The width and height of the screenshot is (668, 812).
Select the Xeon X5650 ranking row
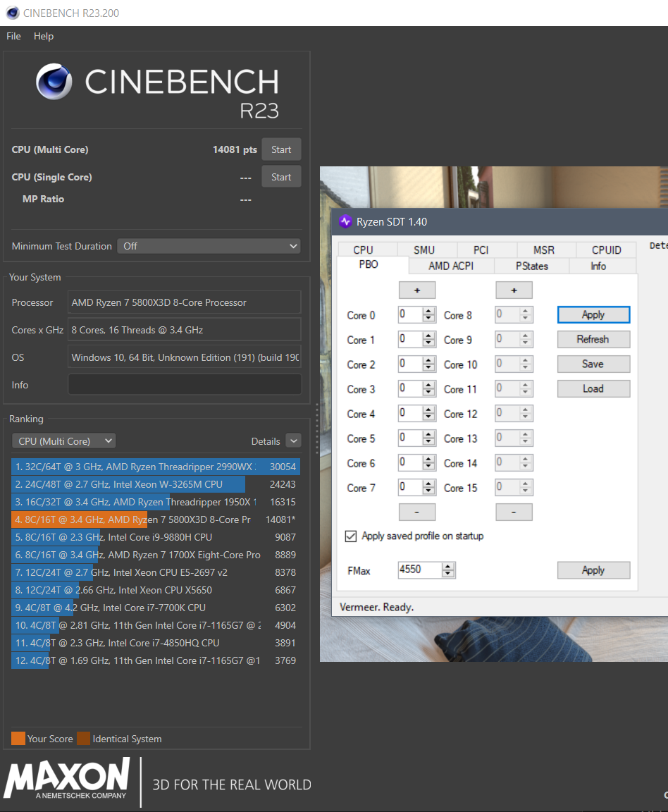(x=155, y=590)
